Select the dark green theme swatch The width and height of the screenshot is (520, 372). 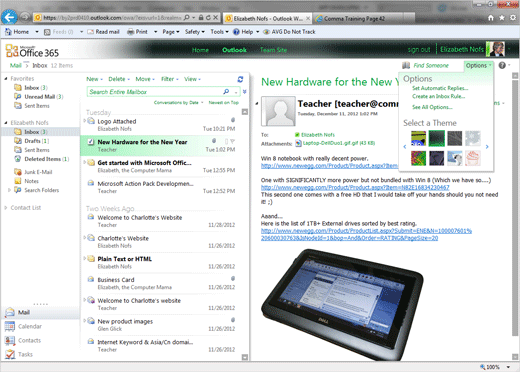[436, 138]
